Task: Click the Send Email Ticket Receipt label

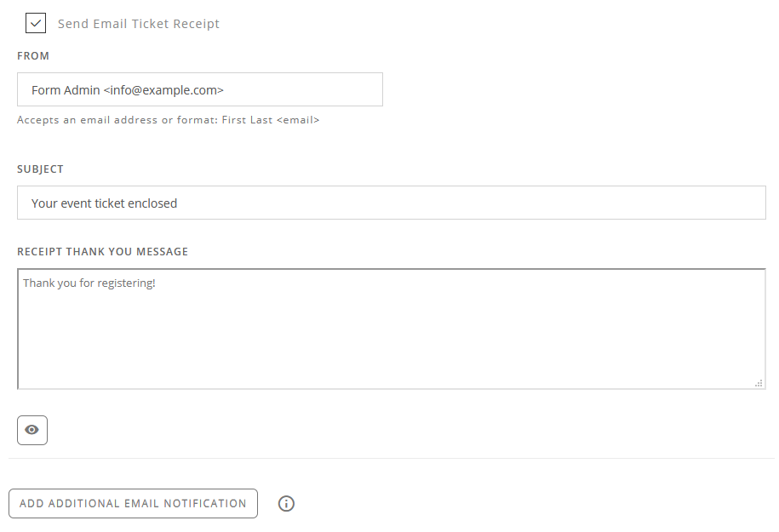Action: coord(138,23)
